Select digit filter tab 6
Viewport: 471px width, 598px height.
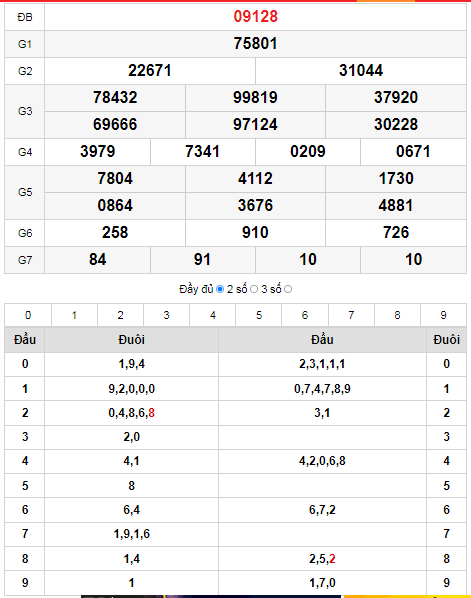305,315
